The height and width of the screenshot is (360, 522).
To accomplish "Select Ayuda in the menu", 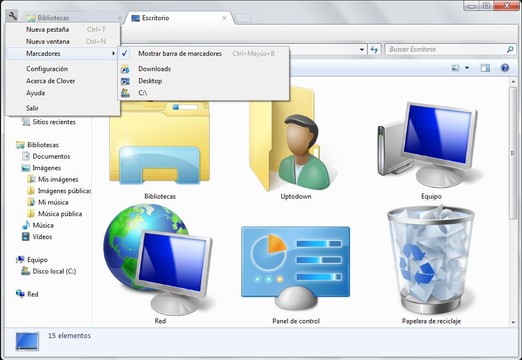I will coord(63,93).
